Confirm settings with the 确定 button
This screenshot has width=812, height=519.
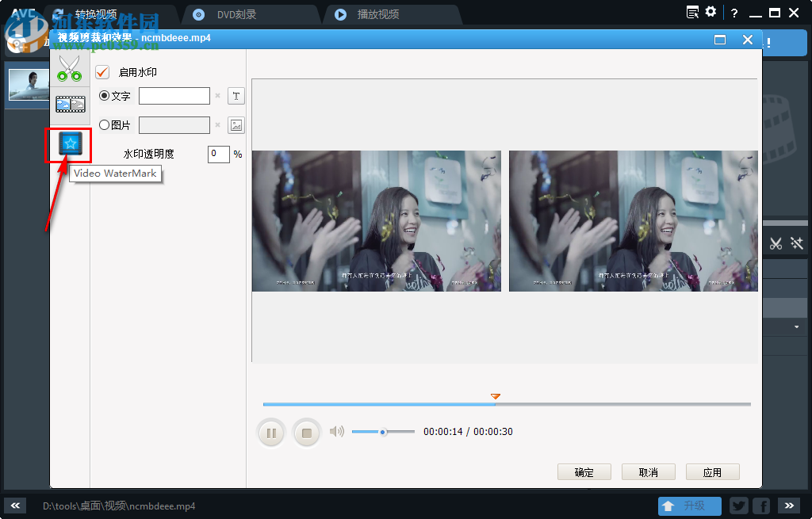pos(584,471)
